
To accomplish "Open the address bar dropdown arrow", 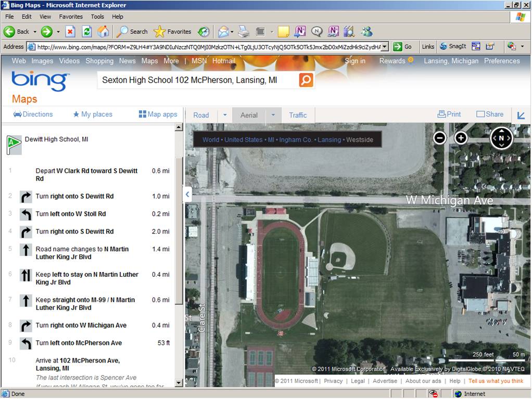I will tap(384, 46).
